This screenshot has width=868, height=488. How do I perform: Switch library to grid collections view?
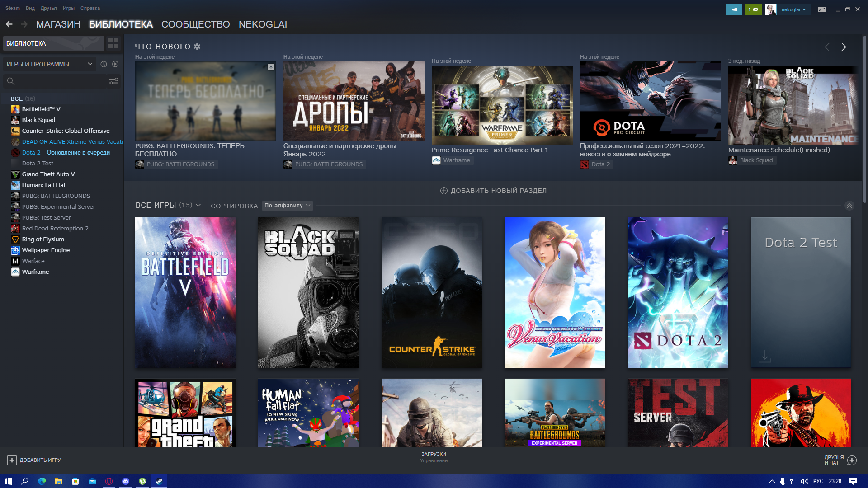coord(113,43)
